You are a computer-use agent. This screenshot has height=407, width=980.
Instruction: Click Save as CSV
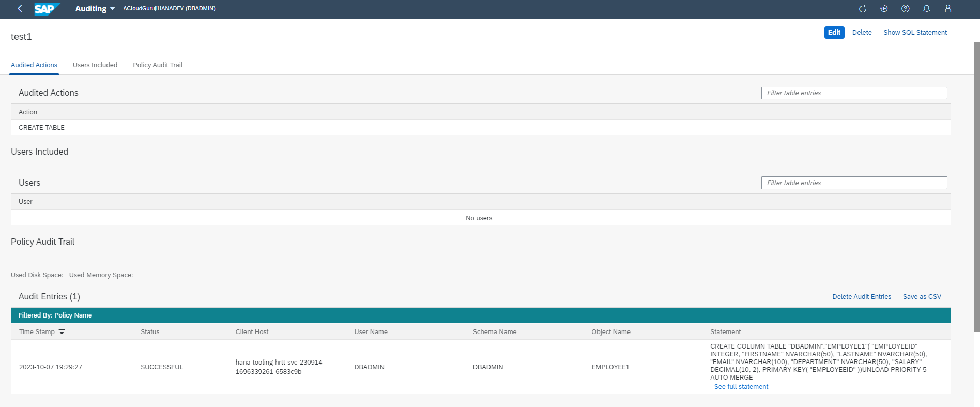click(x=922, y=297)
